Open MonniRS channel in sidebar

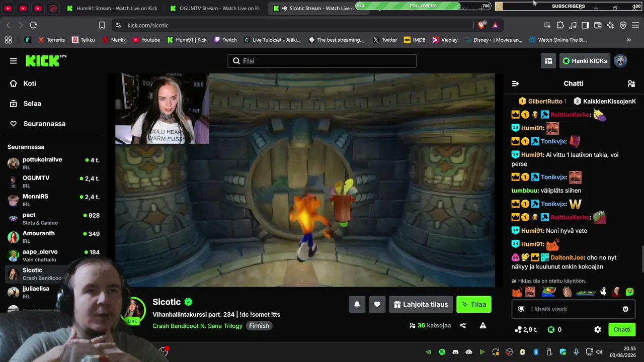pos(54,200)
